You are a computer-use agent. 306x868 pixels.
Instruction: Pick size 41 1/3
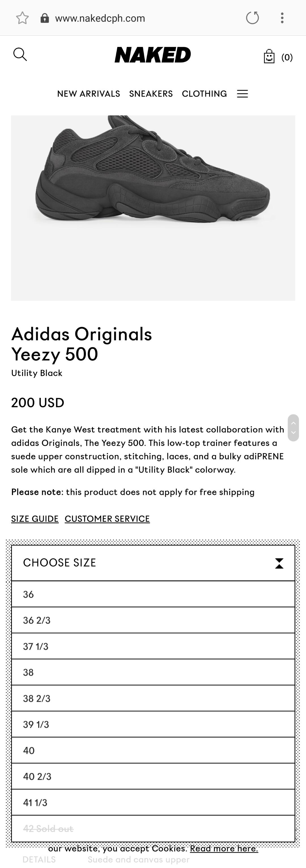(x=153, y=802)
